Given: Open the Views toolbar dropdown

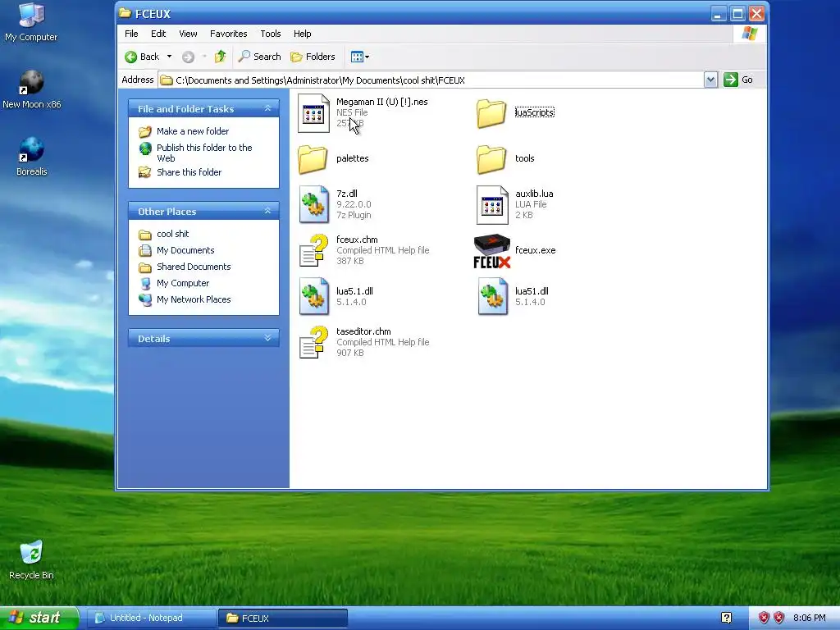Looking at the screenshot, I should pyautogui.click(x=359, y=57).
